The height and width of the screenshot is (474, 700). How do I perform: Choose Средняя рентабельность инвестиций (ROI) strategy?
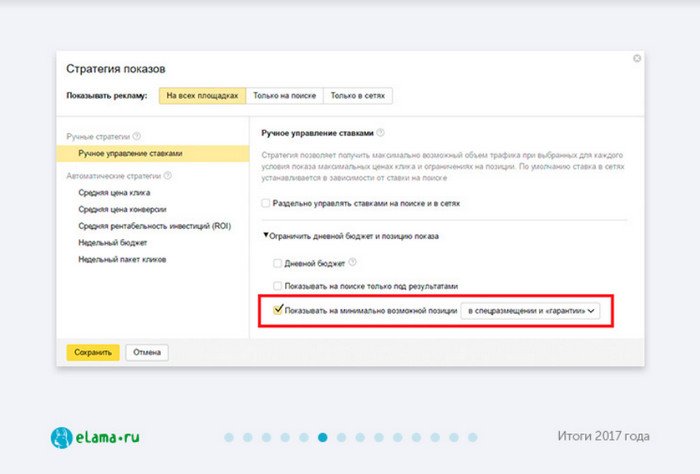point(154,226)
